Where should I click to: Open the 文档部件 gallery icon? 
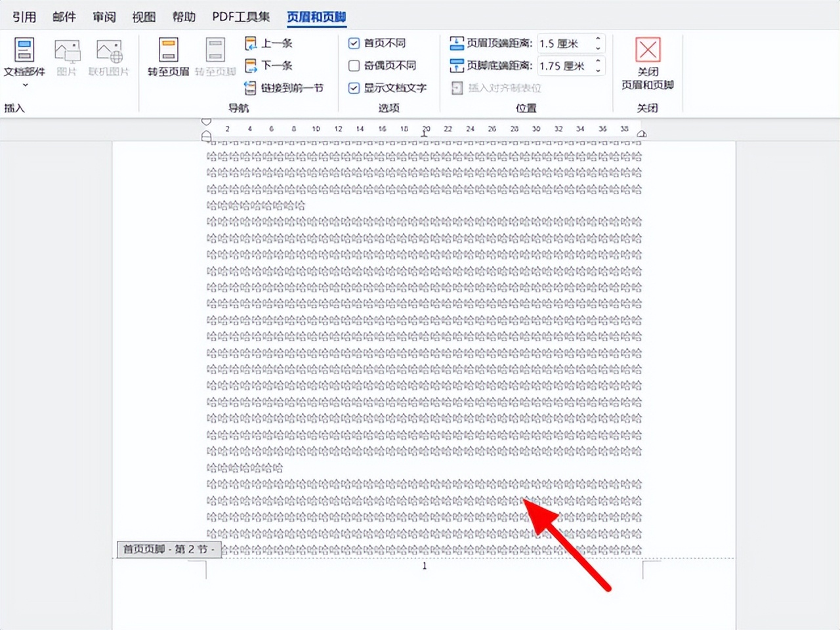[24, 49]
